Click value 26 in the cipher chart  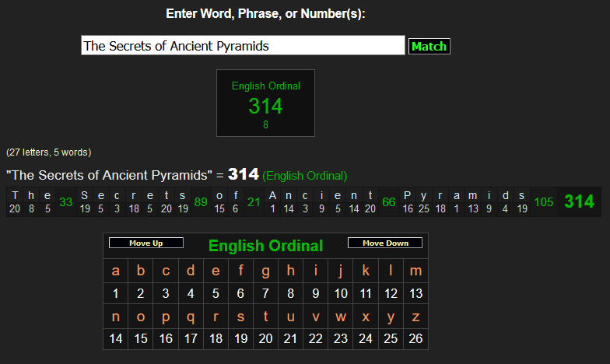(x=415, y=339)
